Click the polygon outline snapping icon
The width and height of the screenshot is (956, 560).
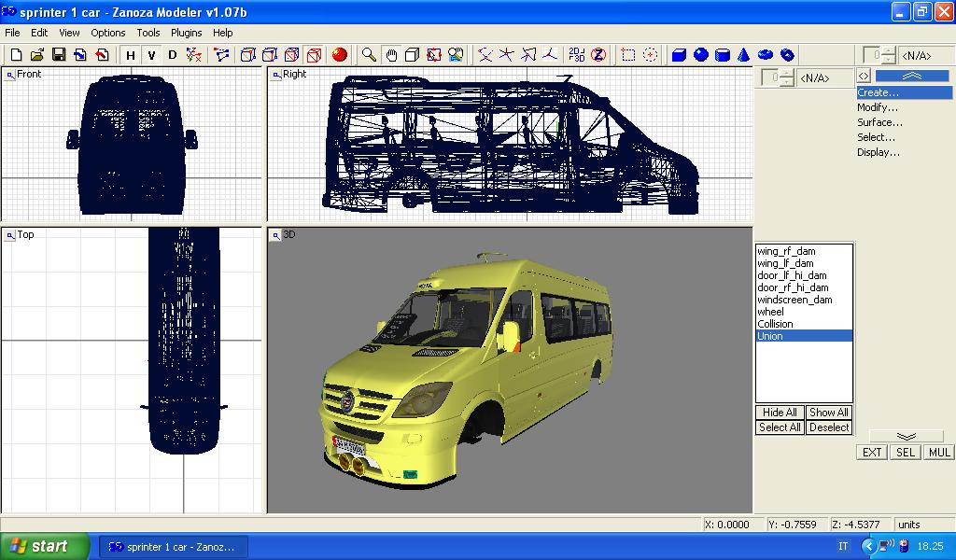528,55
